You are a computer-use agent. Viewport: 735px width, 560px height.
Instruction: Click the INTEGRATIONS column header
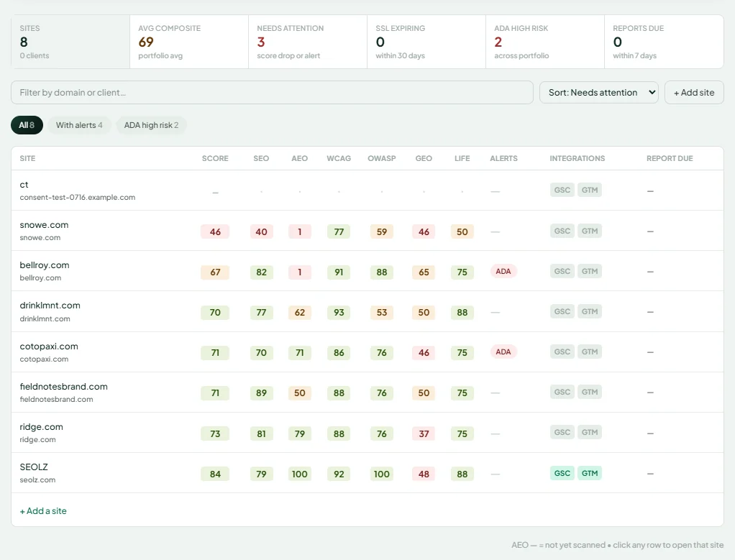click(577, 158)
